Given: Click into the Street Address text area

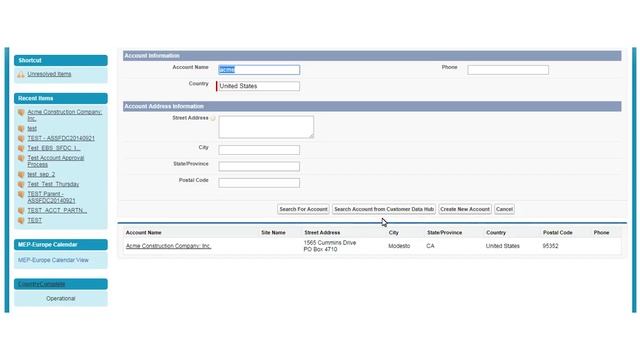Looking at the screenshot, I should click(266, 127).
